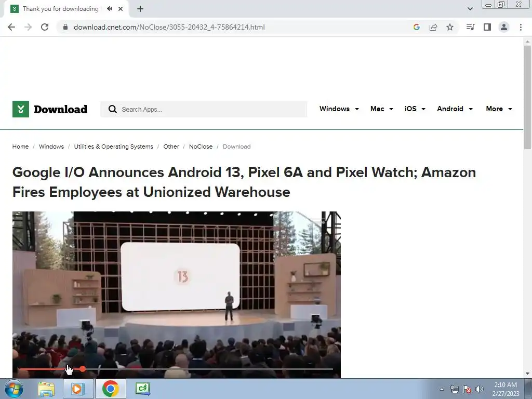Close the 'Thank you for downloading' tab
532x399 pixels.
(121, 9)
